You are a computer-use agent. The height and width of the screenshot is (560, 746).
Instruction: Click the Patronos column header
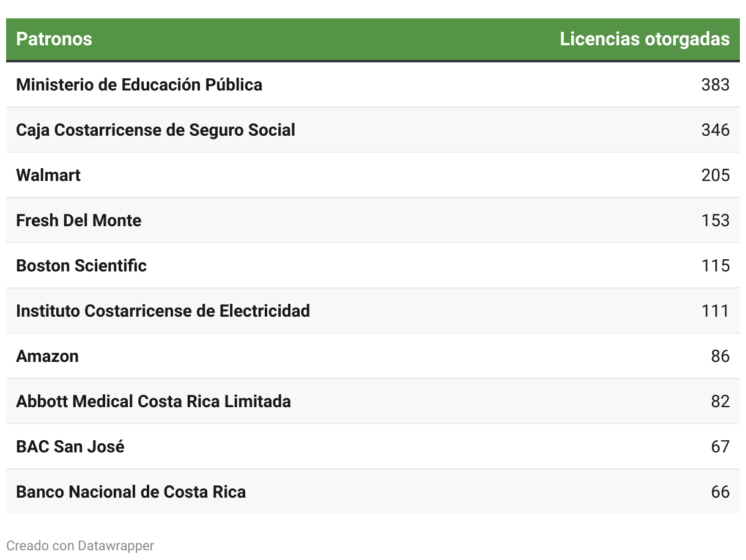(54, 39)
